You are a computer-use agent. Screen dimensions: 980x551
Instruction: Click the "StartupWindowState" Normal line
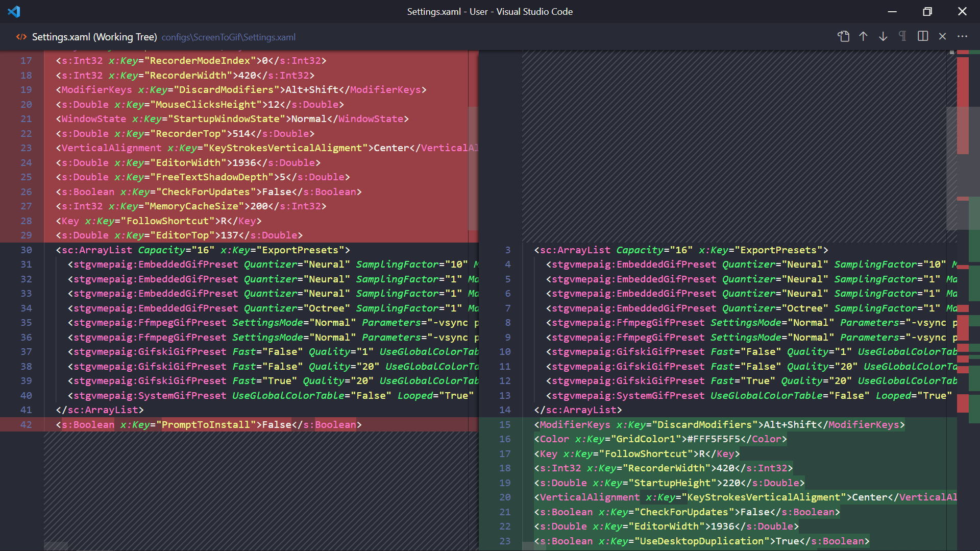232,119
